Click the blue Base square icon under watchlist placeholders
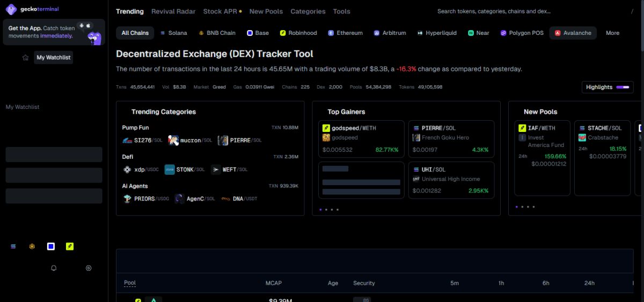The width and height of the screenshot is (644, 302). pyautogui.click(x=51, y=246)
